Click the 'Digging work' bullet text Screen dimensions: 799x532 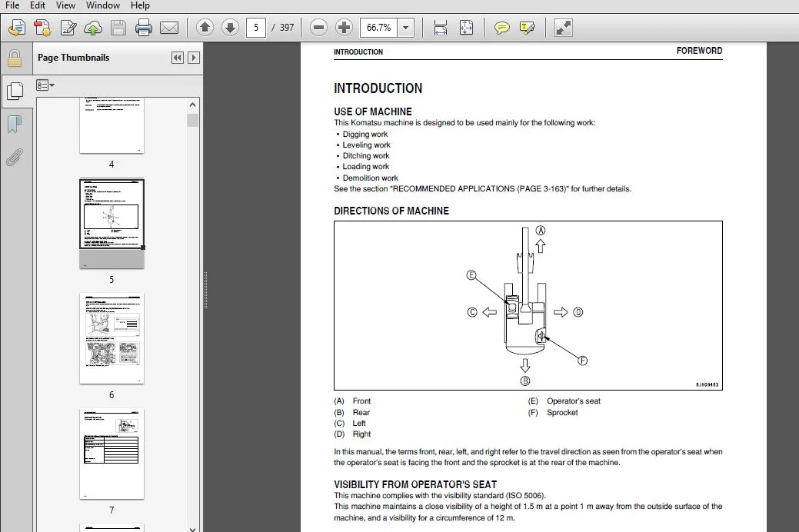click(x=365, y=134)
